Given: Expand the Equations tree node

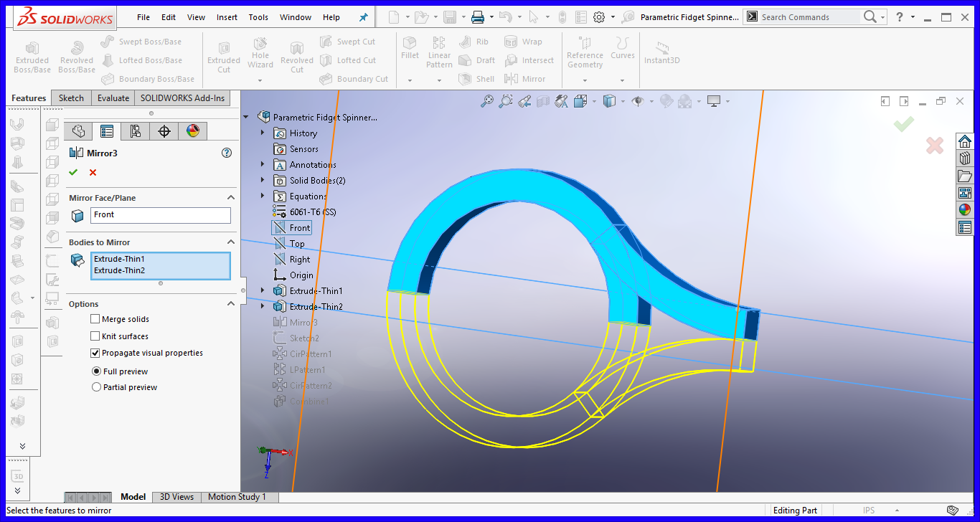Looking at the screenshot, I should (263, 196).
